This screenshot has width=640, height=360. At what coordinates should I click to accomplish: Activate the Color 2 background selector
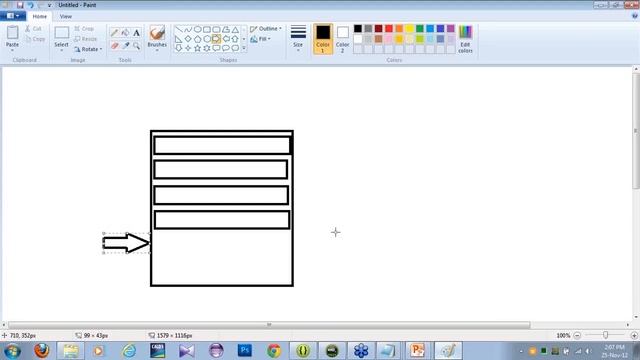tap(342, 39)
